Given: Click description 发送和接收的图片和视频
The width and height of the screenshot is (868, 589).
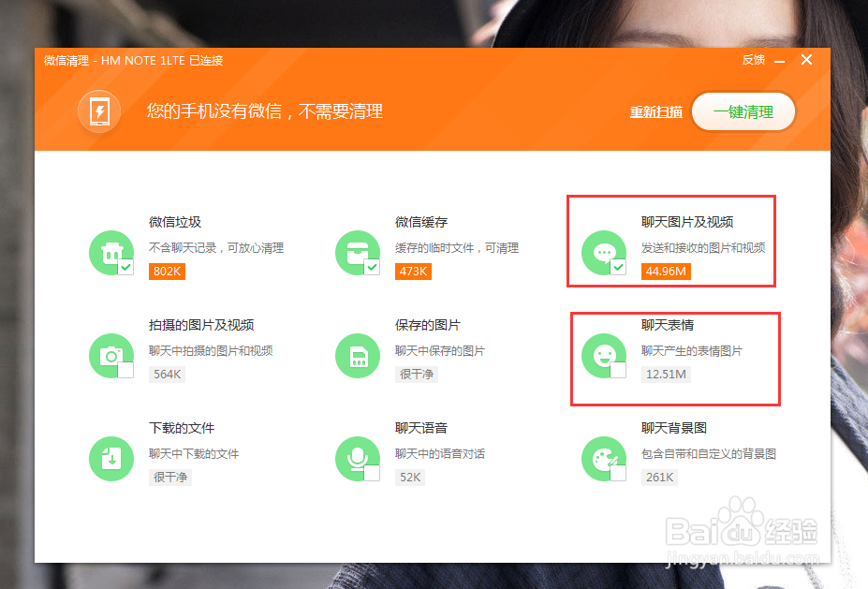Looking at the screenshot, I should 703,248.
